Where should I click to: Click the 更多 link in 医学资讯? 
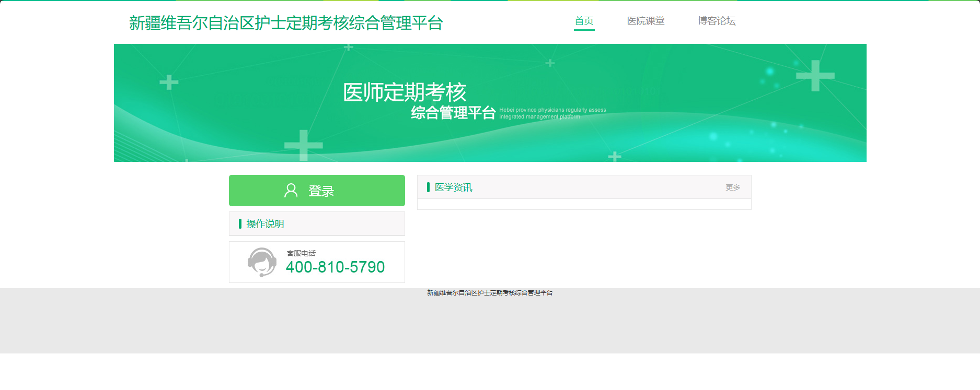click(x=733, y=187)
